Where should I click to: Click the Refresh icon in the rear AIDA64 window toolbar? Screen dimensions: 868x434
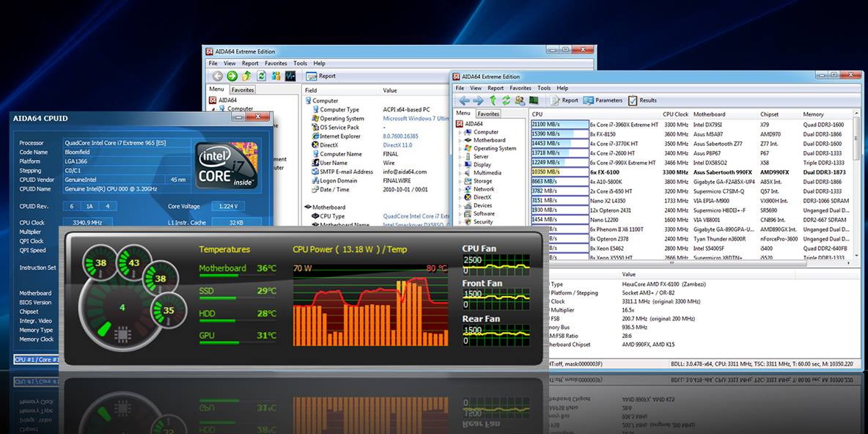pos(261,76)
